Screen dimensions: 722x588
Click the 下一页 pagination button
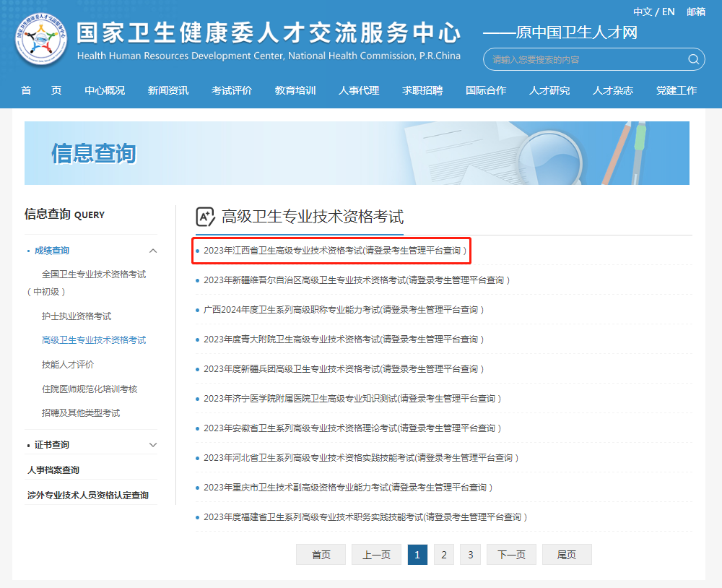tap(511, 555)
